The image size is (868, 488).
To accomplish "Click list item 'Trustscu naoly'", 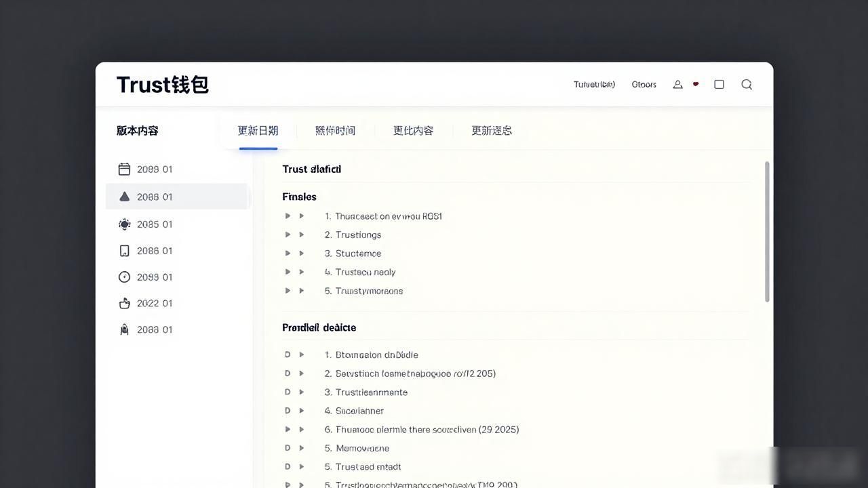I will (x=360, y=272).
